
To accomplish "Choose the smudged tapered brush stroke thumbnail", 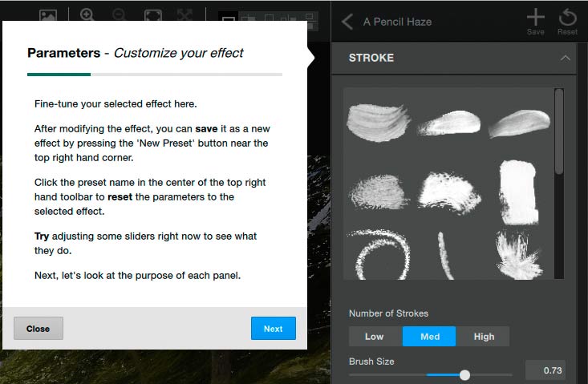I will [x=449, y=123].
